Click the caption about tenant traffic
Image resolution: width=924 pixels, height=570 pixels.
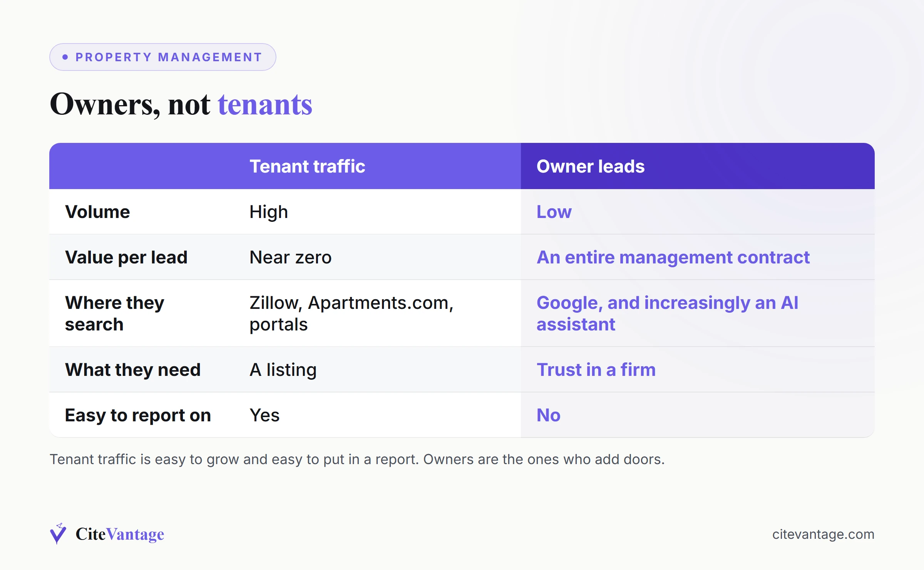[357, 459]
